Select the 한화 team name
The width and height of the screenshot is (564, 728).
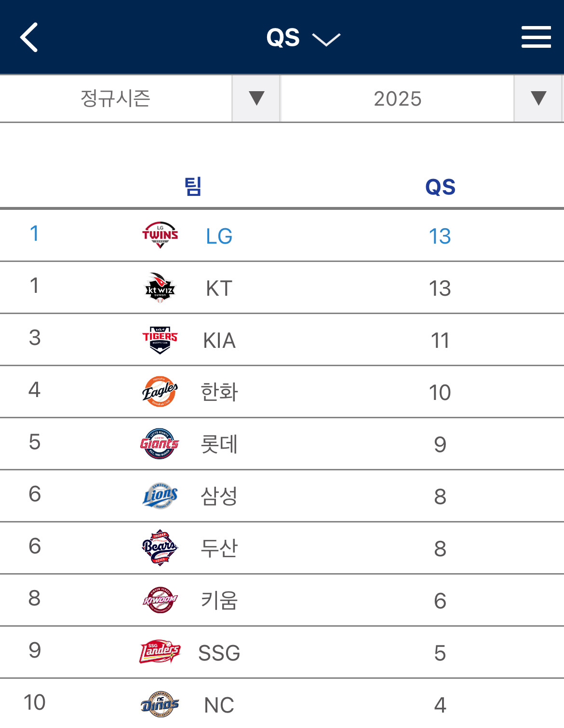point(219,392)
